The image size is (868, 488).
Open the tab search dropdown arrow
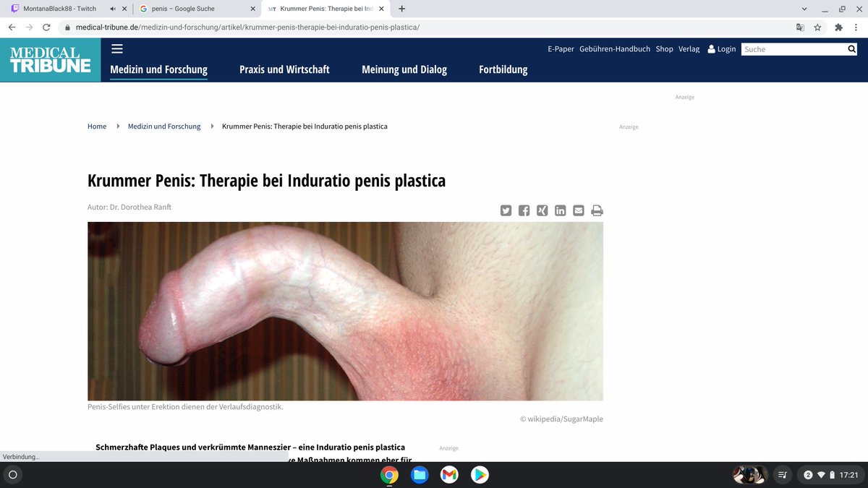[805, 9]
